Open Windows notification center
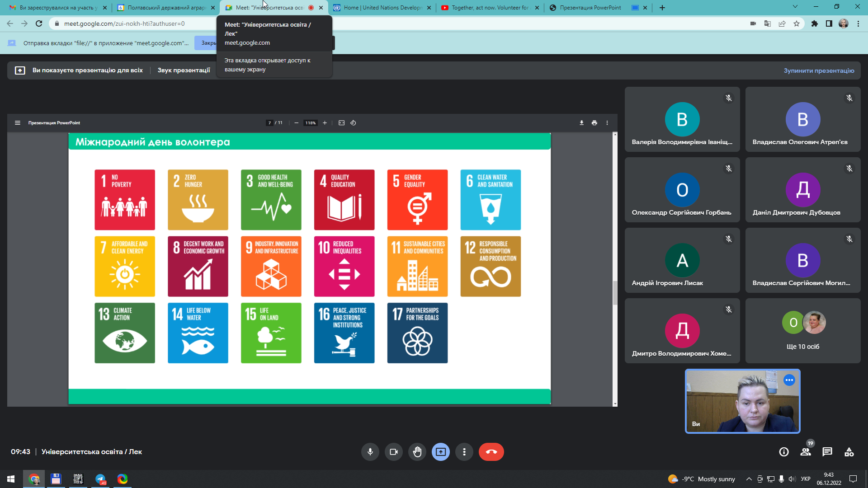868x488 pixels. [x=853, y=479]
